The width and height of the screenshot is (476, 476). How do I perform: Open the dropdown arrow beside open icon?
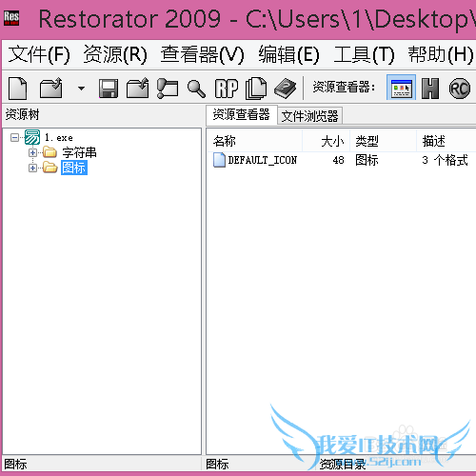81,89
